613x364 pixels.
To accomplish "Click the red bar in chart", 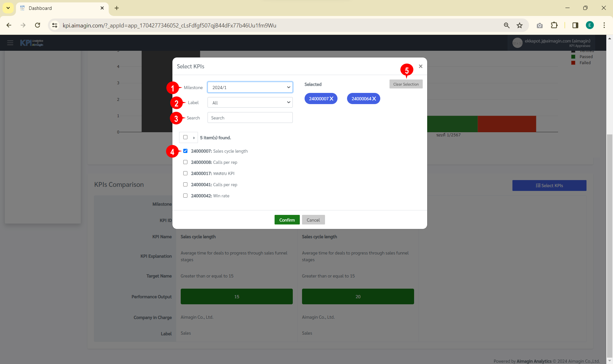I will click(507, 124).
